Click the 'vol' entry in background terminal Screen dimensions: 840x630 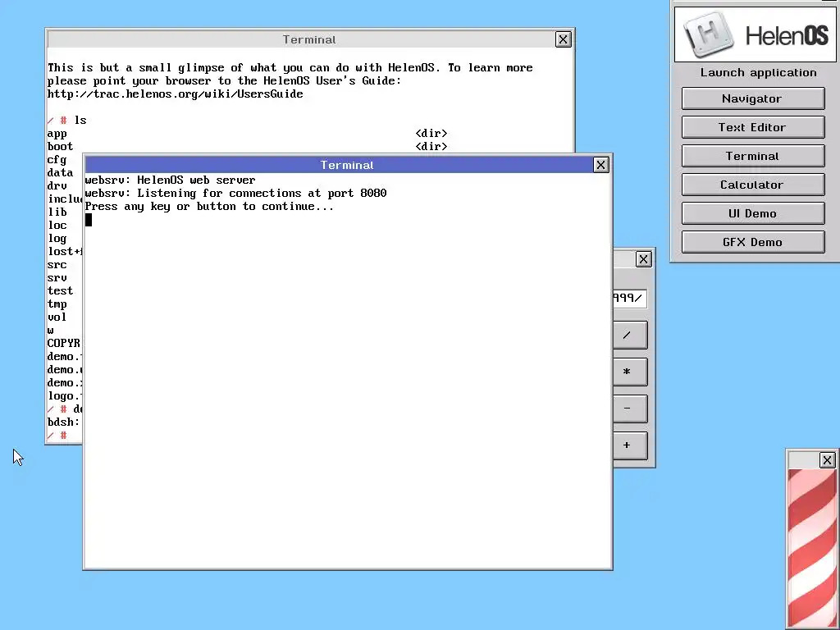(57, 317)
